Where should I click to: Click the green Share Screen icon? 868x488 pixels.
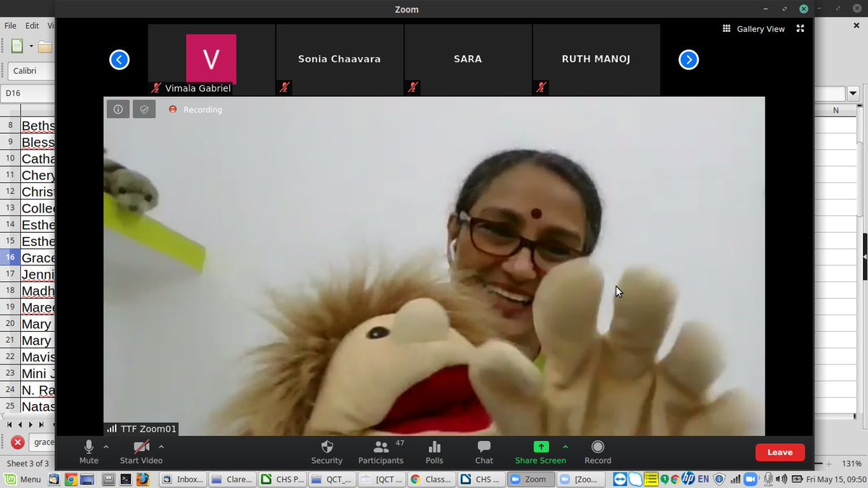(x=541, y=447)
